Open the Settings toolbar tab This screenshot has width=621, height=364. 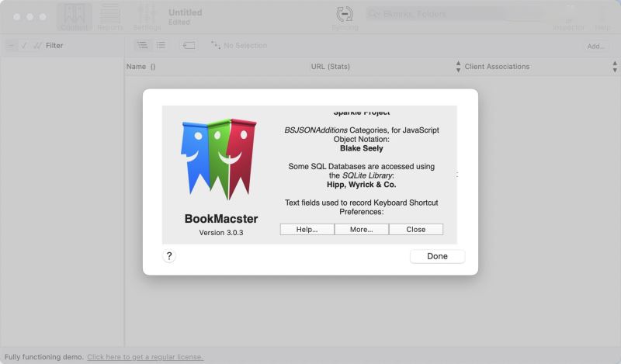pos(147,17)
